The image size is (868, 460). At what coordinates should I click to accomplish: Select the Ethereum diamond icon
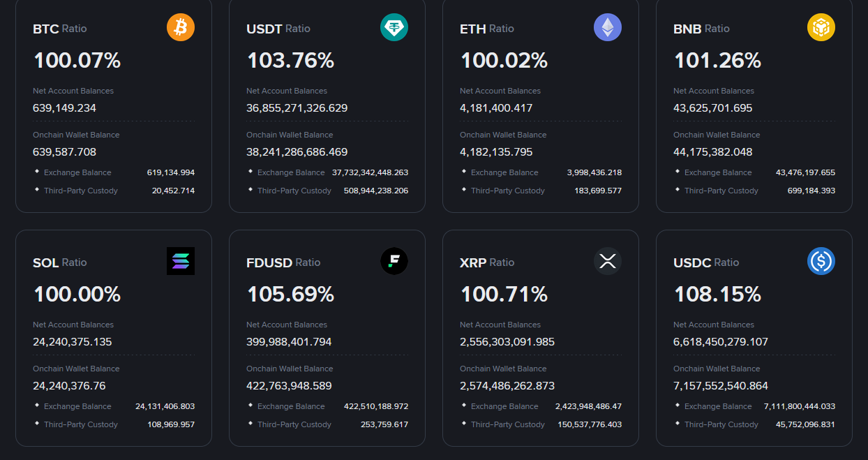click(608, 27)
